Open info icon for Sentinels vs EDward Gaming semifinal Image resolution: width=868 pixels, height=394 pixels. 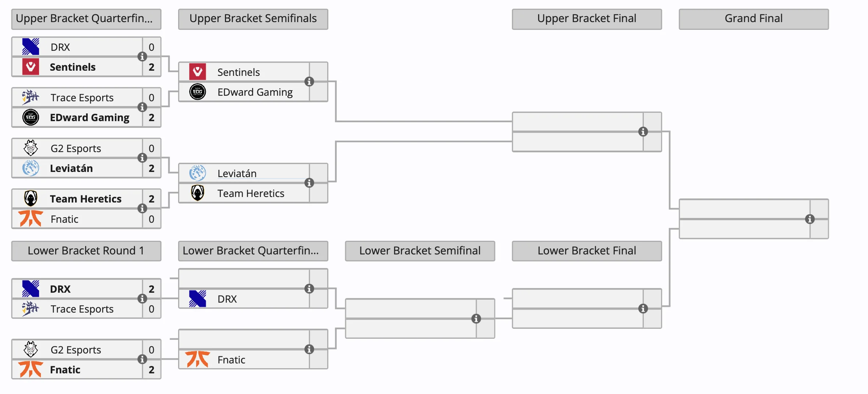click(309, 82)
